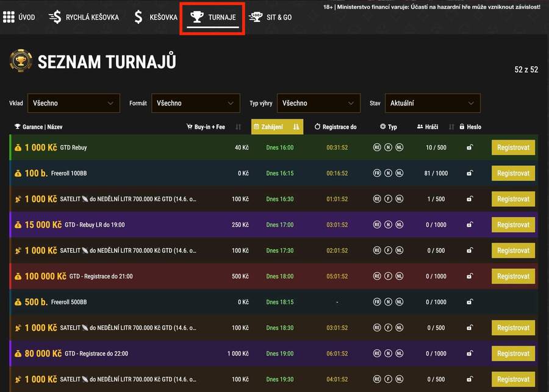Register for the 18:30 Satelit tournament
Viewport: 549px width, 392px height.
pos(513,327)
